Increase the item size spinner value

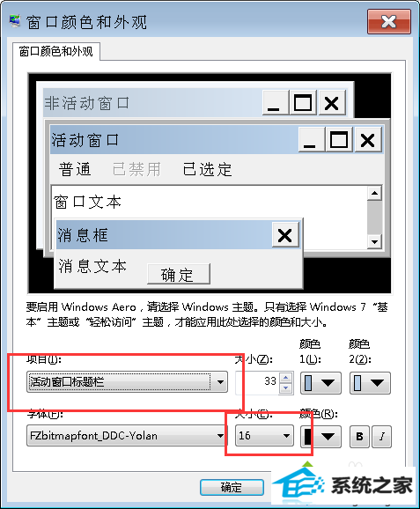[x=285, y=378]
